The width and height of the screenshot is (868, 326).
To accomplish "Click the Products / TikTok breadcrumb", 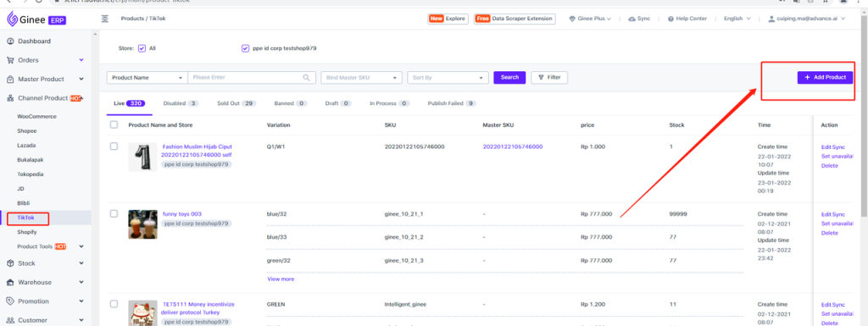I will point(142,19).
